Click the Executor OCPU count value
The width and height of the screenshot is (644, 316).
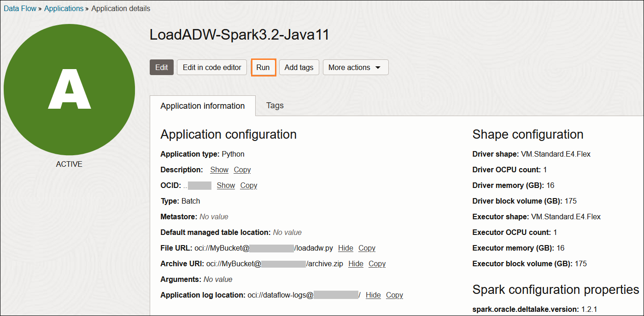pyautogui.click(x=555, y=232)
